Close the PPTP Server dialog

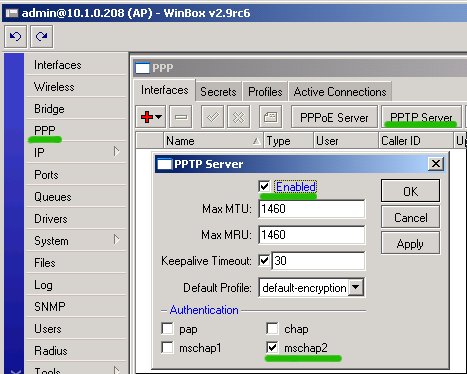point(436,164)
